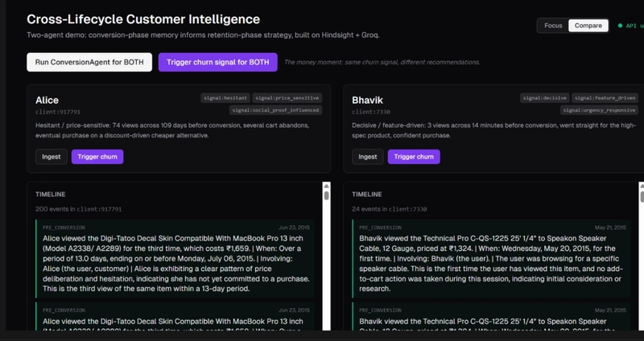Select the Compare view mode
Screen dimensions: 644x341
coord(587,26)
